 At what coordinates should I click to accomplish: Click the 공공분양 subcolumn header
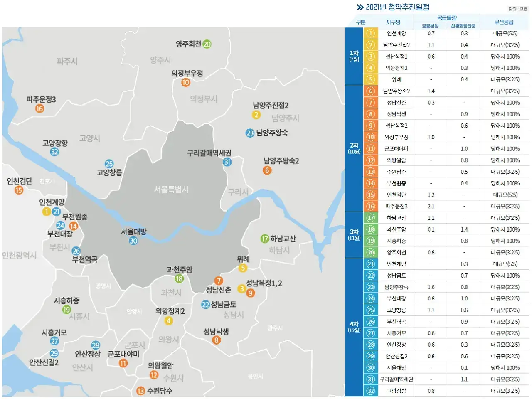pyautogui.click(x=431, y=25)
